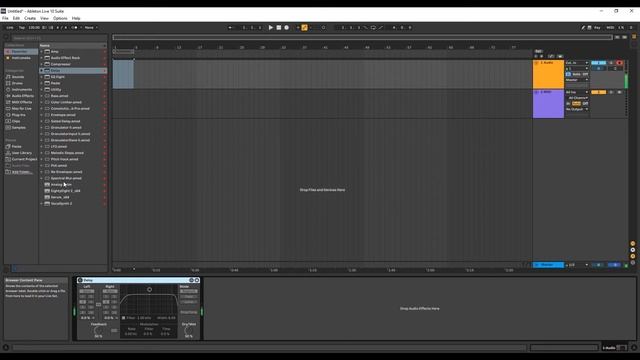Set audio track monitor to Off
The image size is (640, 360).
tap(585, 74)
